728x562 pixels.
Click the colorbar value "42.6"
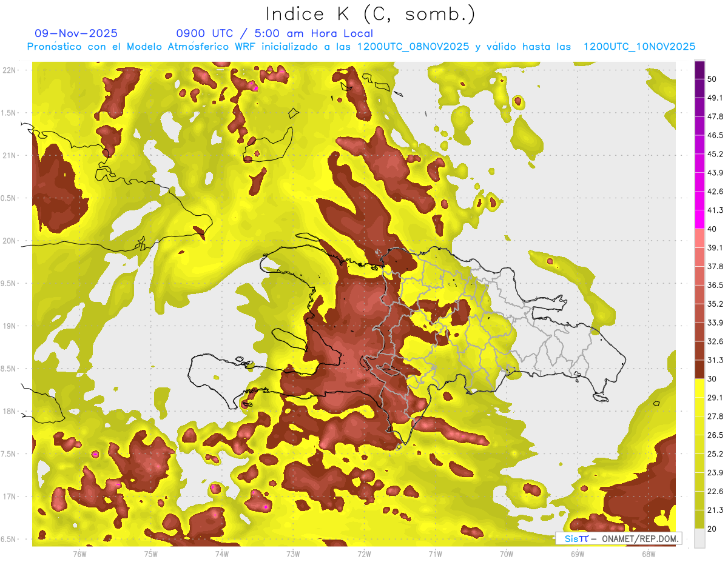click(x=715, y=192)
